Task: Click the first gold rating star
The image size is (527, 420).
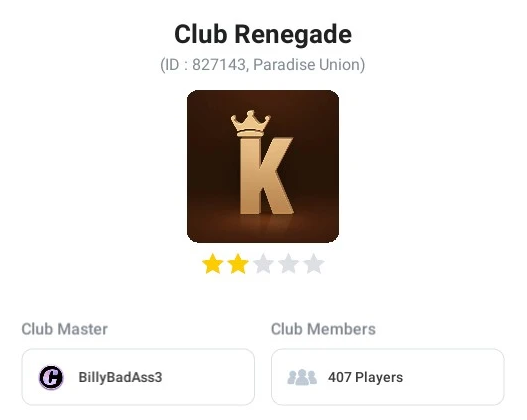Action: [x=213, y=264]
